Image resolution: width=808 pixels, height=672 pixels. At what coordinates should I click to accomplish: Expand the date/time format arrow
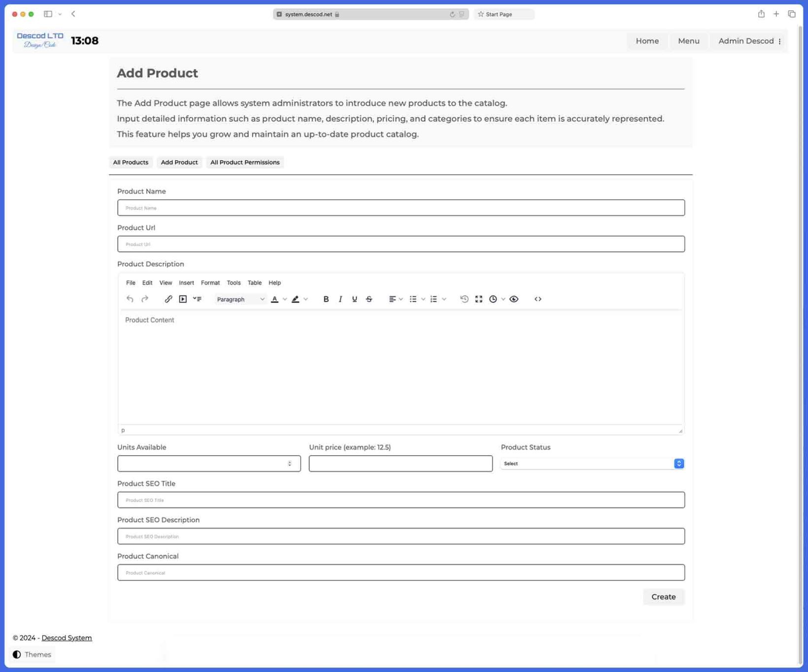(503, 299)
